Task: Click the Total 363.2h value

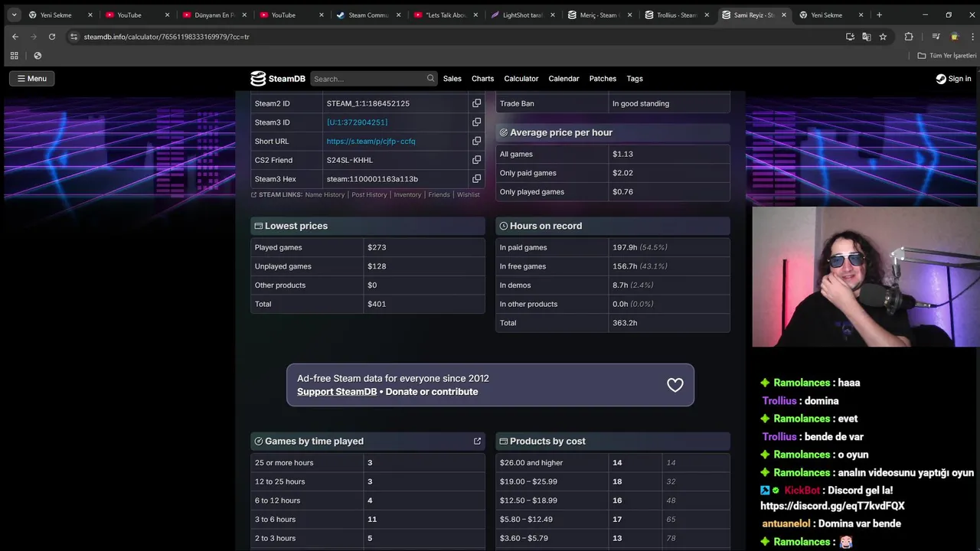Action: click(x=625, y=323)
